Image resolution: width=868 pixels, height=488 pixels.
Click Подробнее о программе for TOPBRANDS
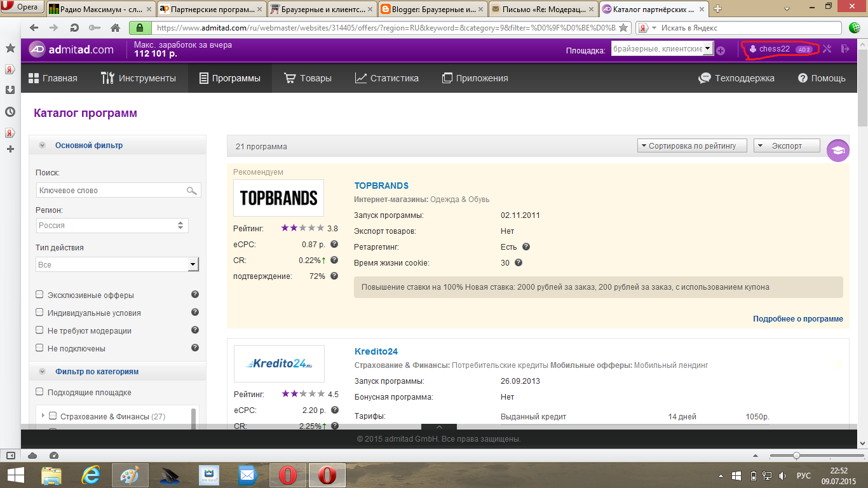tap(798, 319)
